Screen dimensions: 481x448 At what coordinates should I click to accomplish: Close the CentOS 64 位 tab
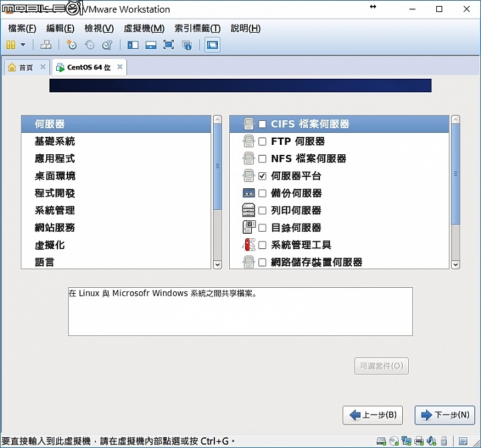point(120,67)
